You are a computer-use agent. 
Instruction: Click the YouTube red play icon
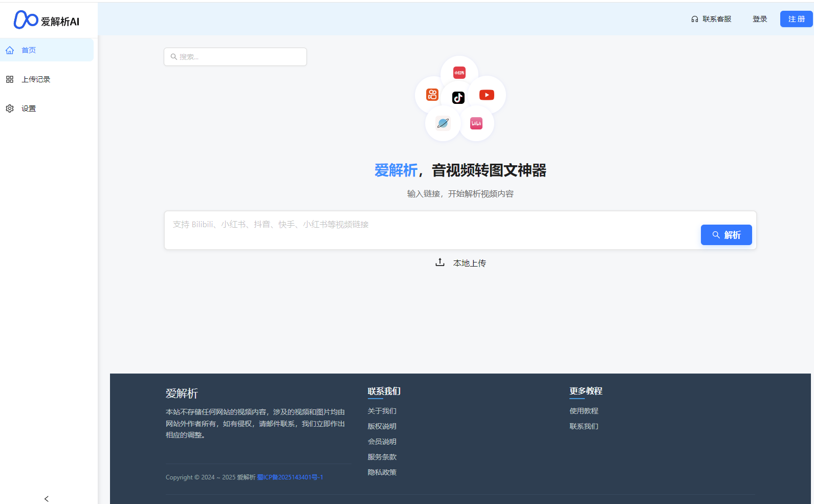pyautogui.click(x=487, y=95)
